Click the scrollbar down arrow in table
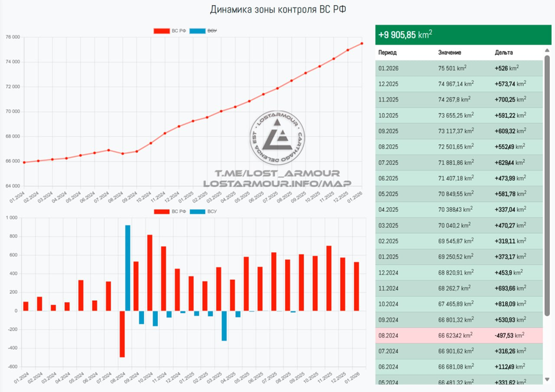Image resolution: width=555 pixels, height=392 pixels. coord(547,379)
